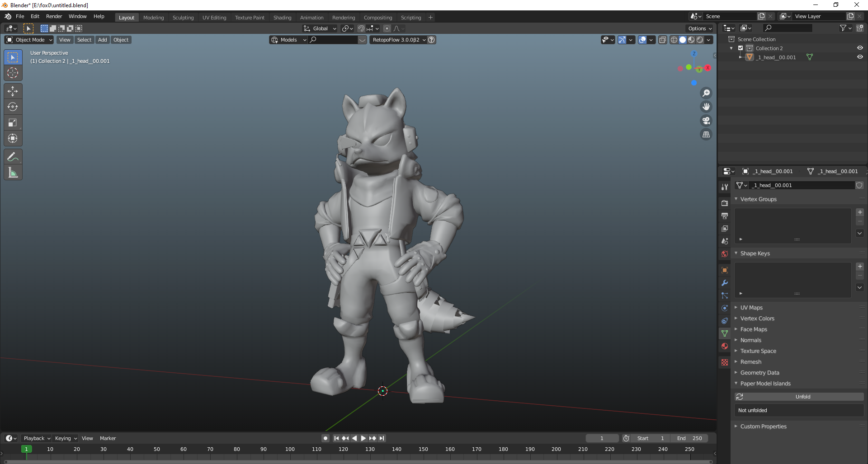The height and width of the screenshot is (464, 868).
Task: Open Global transform orientation dropdown
Action: click(x=320, y=28)
